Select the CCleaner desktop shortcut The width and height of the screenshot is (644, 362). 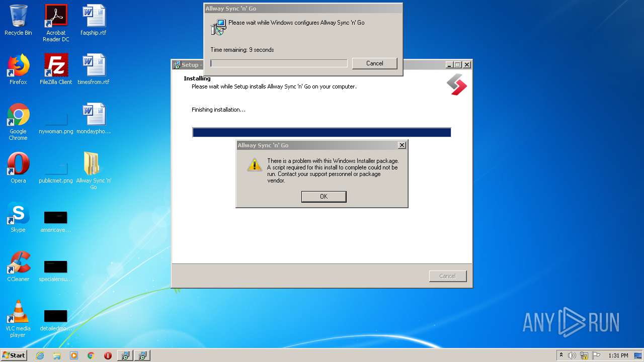tap(18, 266)
